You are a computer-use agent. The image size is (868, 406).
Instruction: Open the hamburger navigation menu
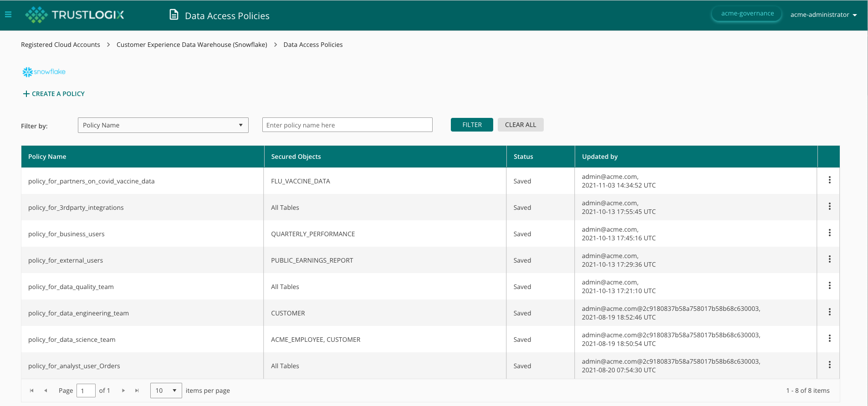point(8,15)
